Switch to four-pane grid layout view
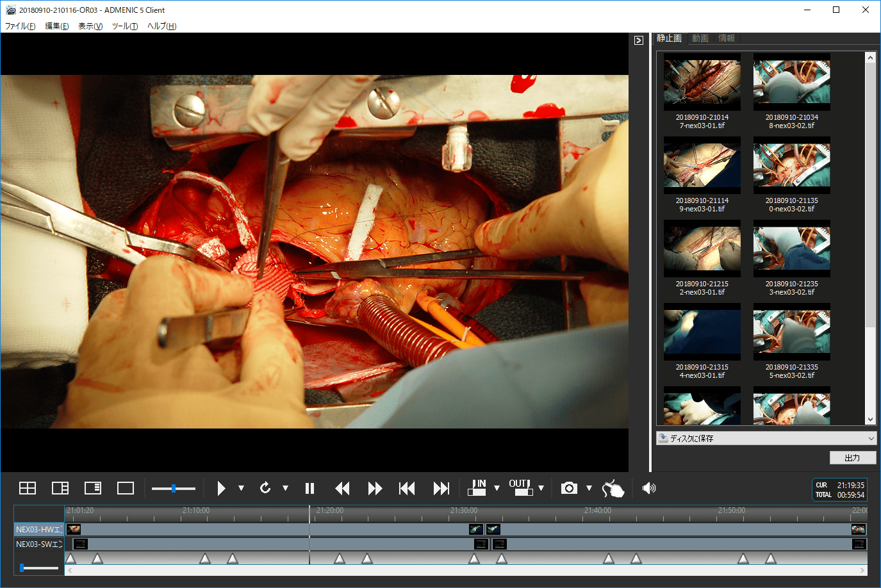 [28, 488]
